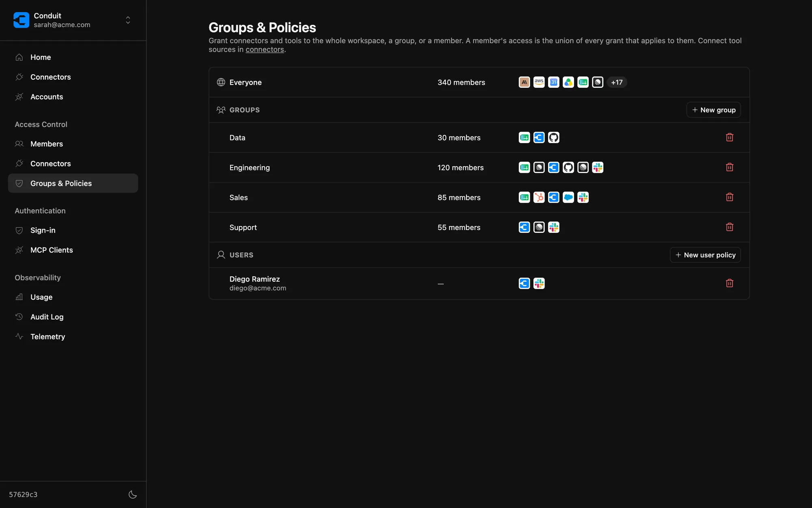Select Groups & Policies in sidebar
The height and width of the screenshot is (508, 812).
[73, 183]
